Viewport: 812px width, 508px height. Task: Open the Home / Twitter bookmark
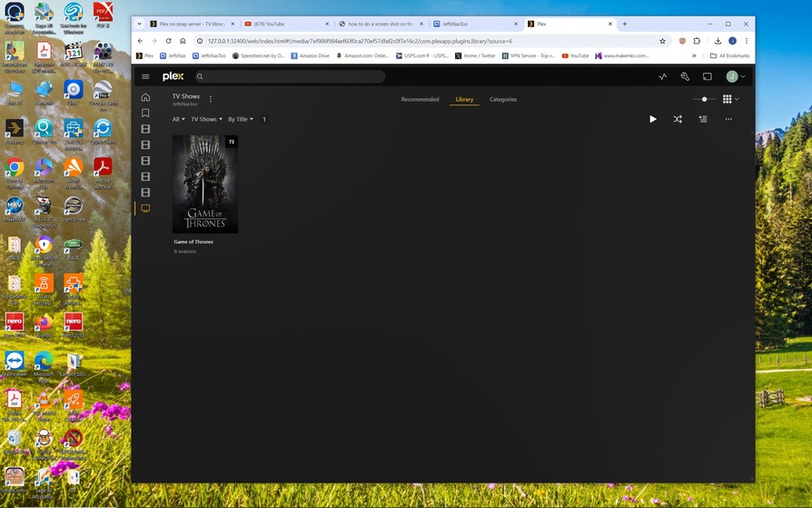pos(475,55)
